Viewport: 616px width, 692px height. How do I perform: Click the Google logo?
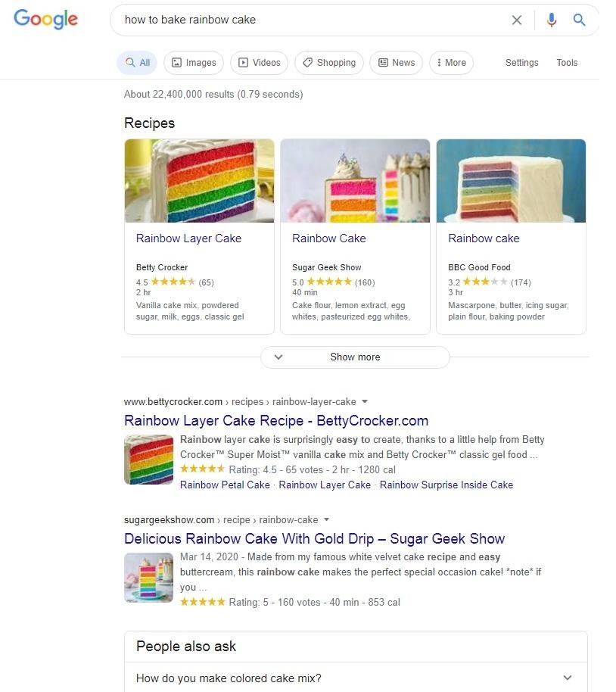[45, 20]
